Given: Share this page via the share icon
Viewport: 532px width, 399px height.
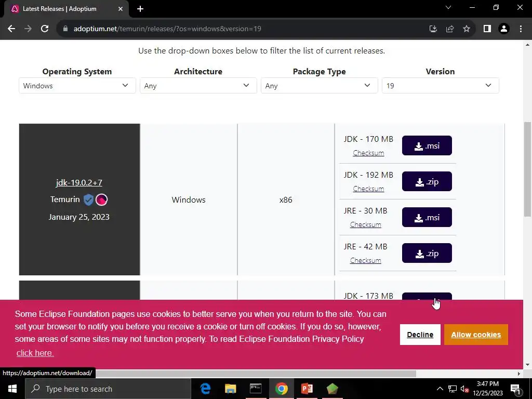Looking at the screenshot, I should coord(450,29).
